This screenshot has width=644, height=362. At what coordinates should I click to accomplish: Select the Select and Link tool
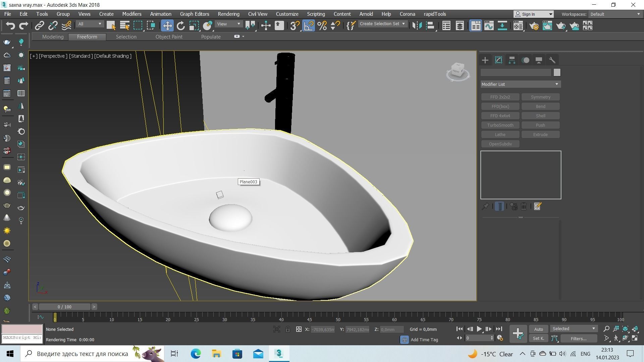coord(40,25)
